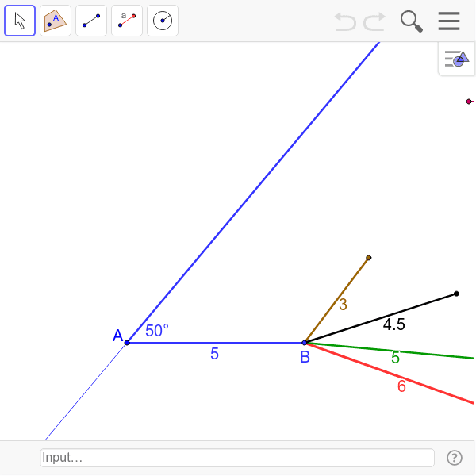Click the brown segment endpoint
Viewport: 476px width, 476px height.
[x=369, y=258]
